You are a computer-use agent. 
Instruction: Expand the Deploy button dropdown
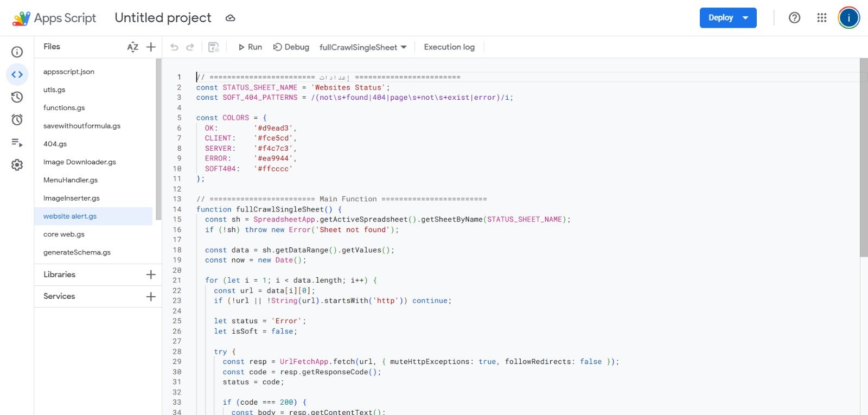coord(746,18)
